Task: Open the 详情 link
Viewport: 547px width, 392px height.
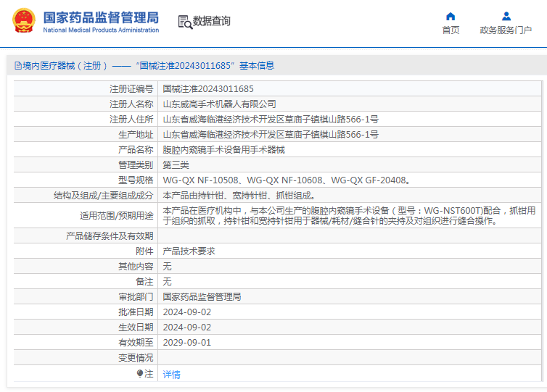Action: point(172,374)
